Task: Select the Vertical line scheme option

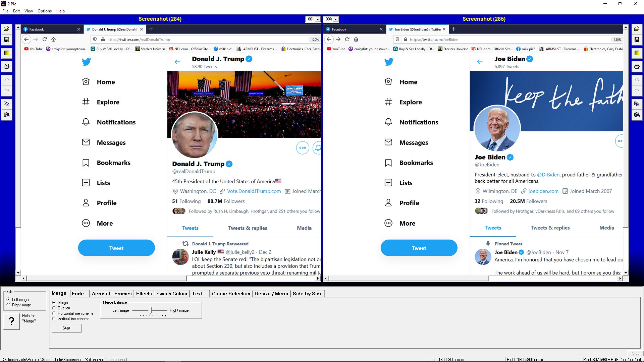Action: coord(54,319)
